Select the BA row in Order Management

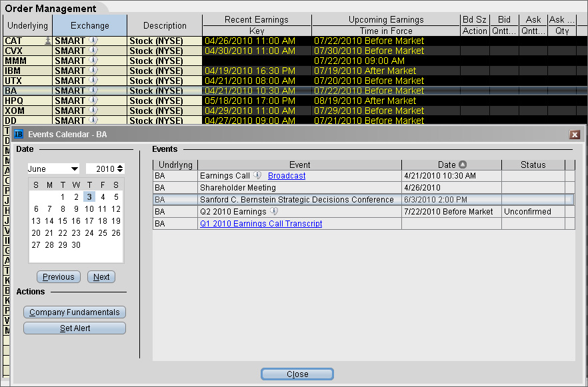[x=295, y=91]
